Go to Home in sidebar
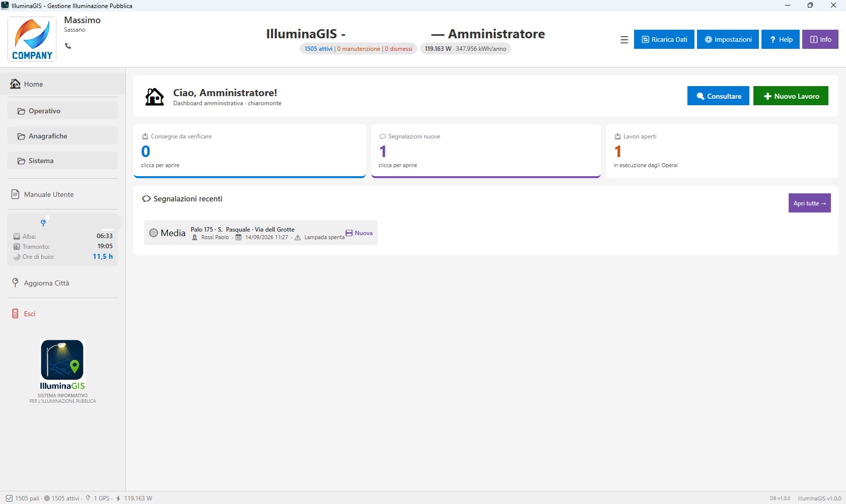The height and width of the screenshot is (504, 846). [x=62, y=84]
